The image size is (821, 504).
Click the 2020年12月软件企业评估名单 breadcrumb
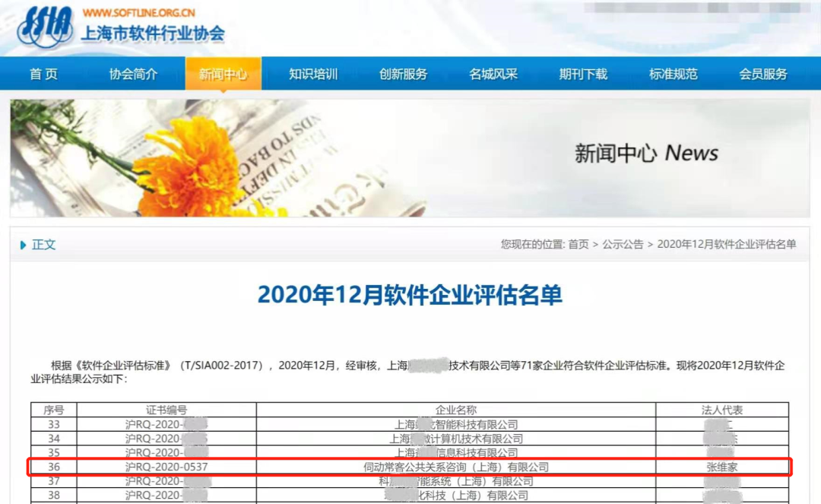[x=726, y=244]
